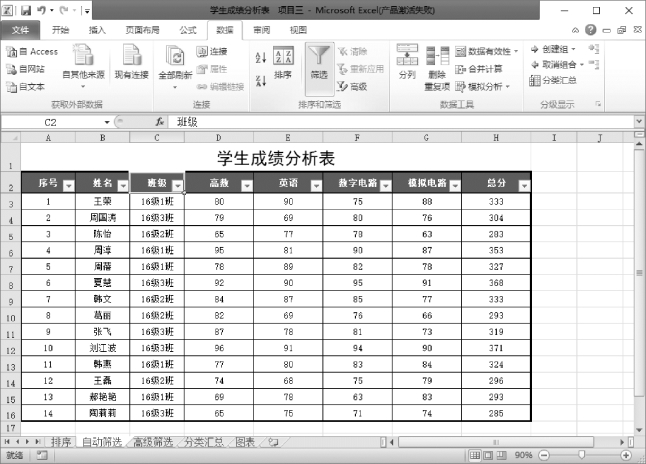Open 姓名 column filter dropdown
This screenshot has height=464, width=646.
123,186
